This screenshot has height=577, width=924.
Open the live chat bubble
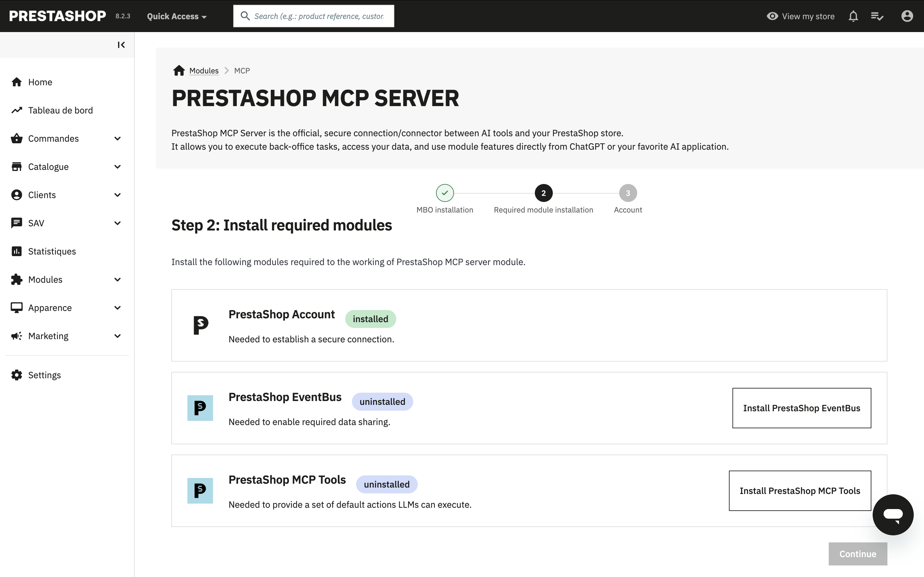[x=893, y=514]
